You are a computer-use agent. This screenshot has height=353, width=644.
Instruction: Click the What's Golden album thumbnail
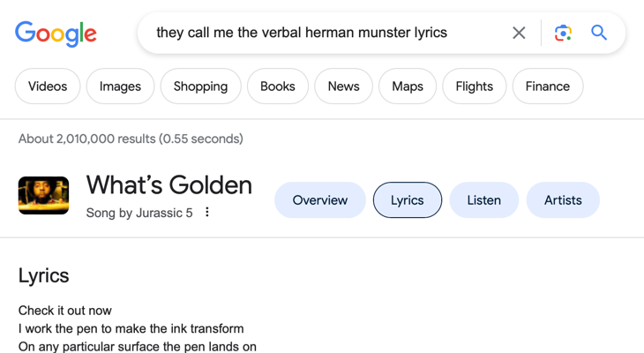click(x=43, y=195)
